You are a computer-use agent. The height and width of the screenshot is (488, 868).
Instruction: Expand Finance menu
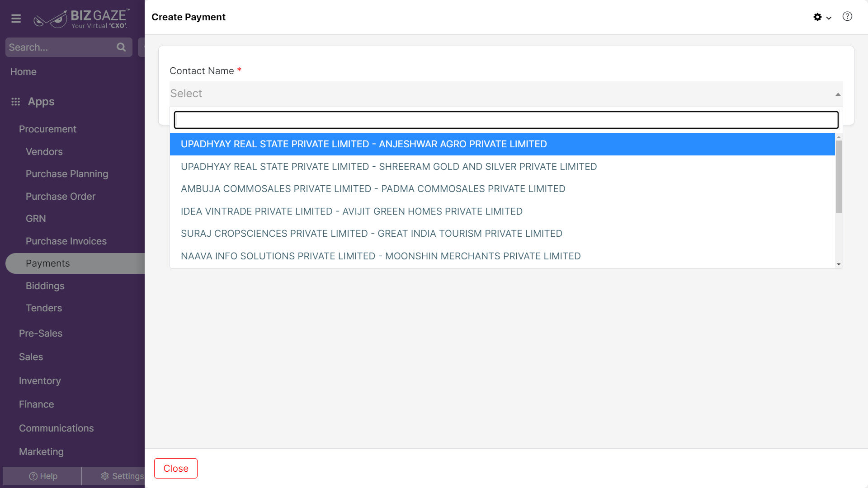[x=36, y=404]
